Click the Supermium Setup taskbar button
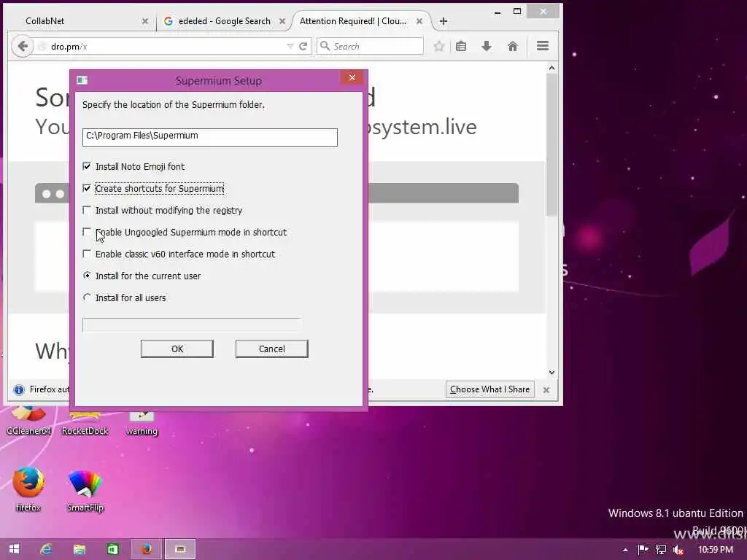 pos(180,549)
